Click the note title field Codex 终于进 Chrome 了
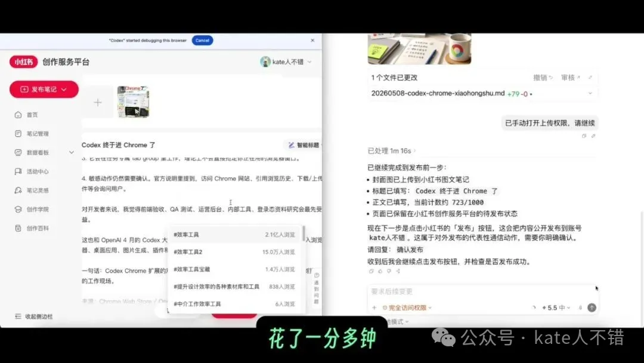Screen dimensions: 644x363 coord(118,145)
